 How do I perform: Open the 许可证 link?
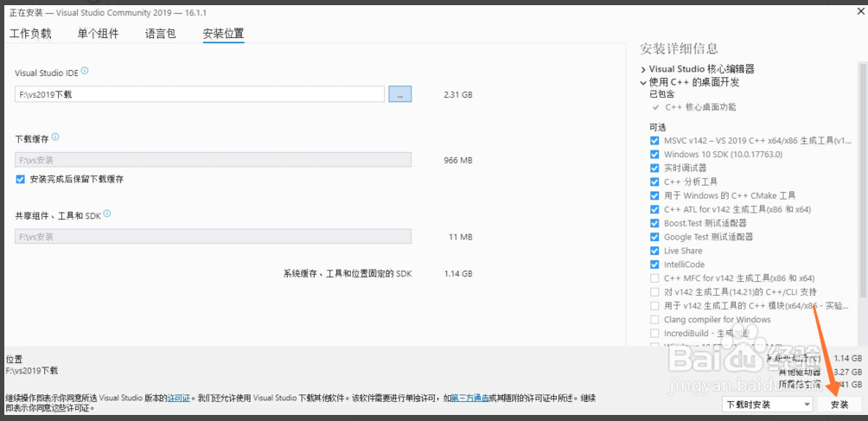[x=179, y=398]
